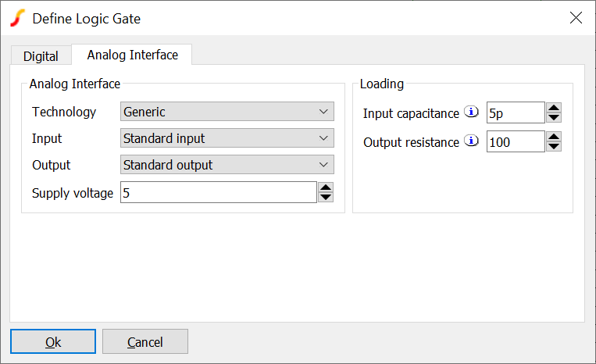The image size is (596, 364).
Task: Select the Analog Interface tab
Action: coord(132,55)
